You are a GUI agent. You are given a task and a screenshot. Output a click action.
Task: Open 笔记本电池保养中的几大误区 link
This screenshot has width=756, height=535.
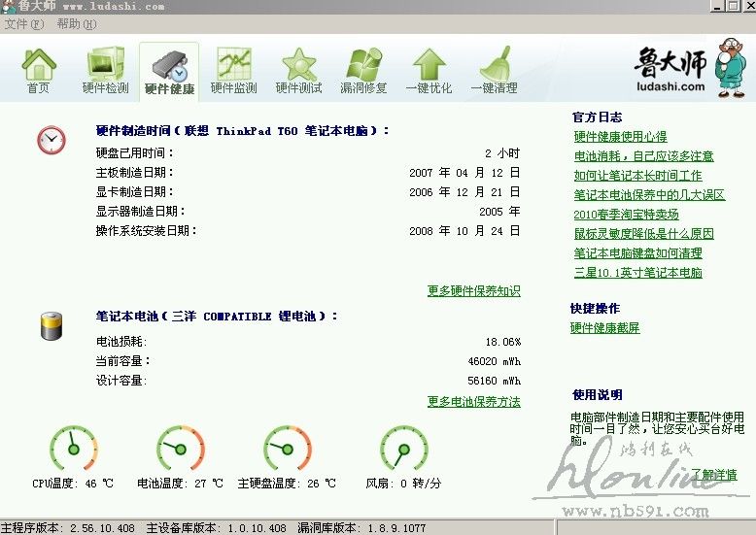tap(649, 195)
